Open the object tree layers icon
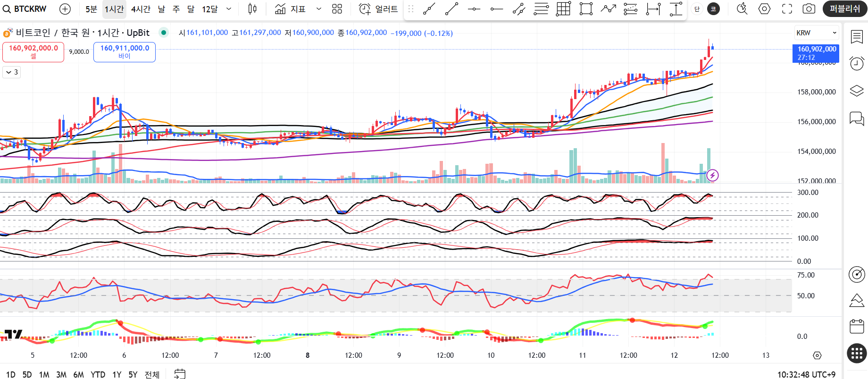 point(857,90)
